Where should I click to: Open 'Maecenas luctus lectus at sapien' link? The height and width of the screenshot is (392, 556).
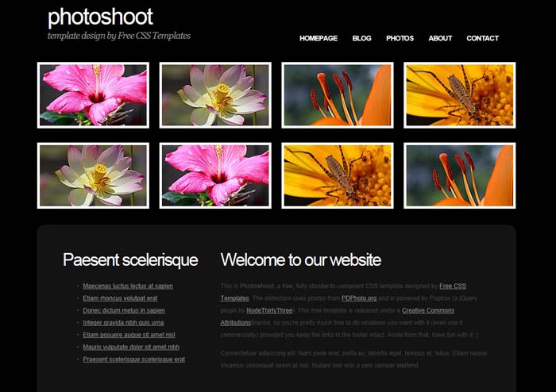tap(128, 286)
